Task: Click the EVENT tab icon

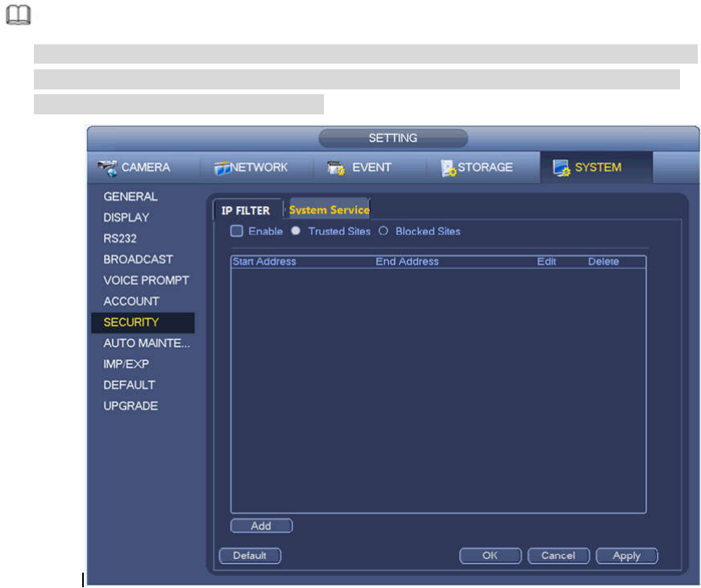Action: tap(336, 168)
